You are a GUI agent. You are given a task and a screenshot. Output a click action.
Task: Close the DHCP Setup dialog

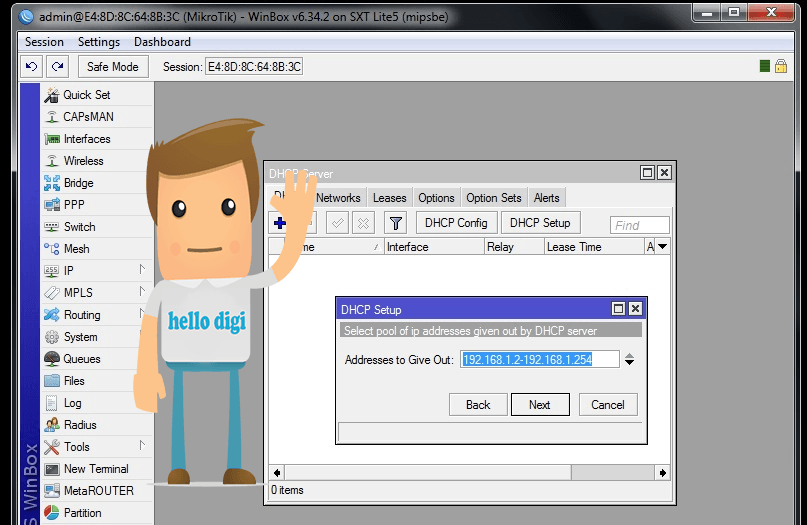636,309
